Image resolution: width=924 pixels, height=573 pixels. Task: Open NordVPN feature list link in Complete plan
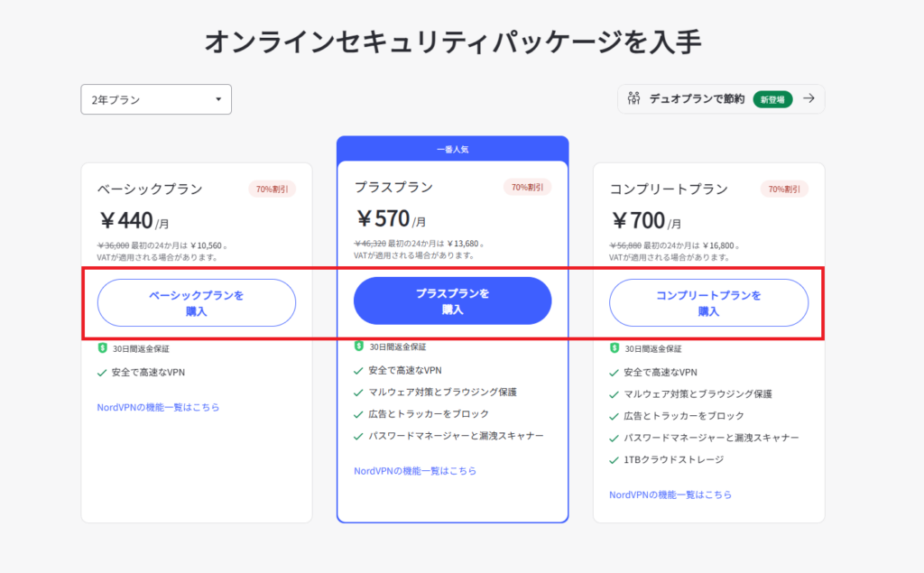coord(670,494)
